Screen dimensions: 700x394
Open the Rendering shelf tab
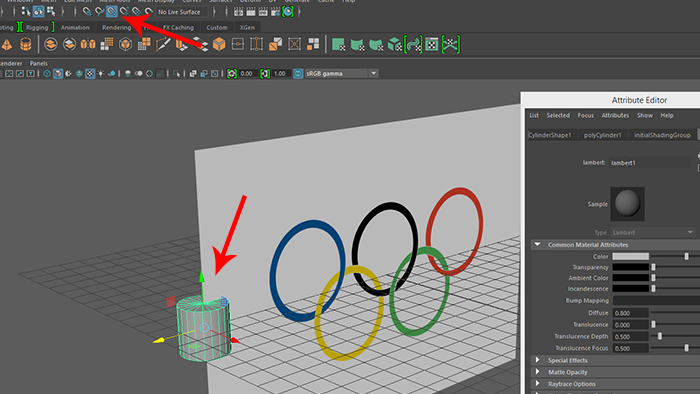point(117,28)
